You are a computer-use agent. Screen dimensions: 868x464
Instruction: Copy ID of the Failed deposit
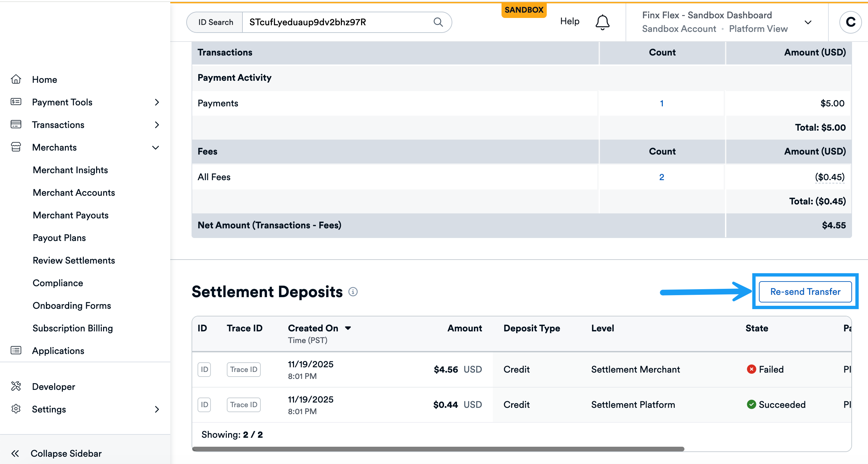[204, 369]
